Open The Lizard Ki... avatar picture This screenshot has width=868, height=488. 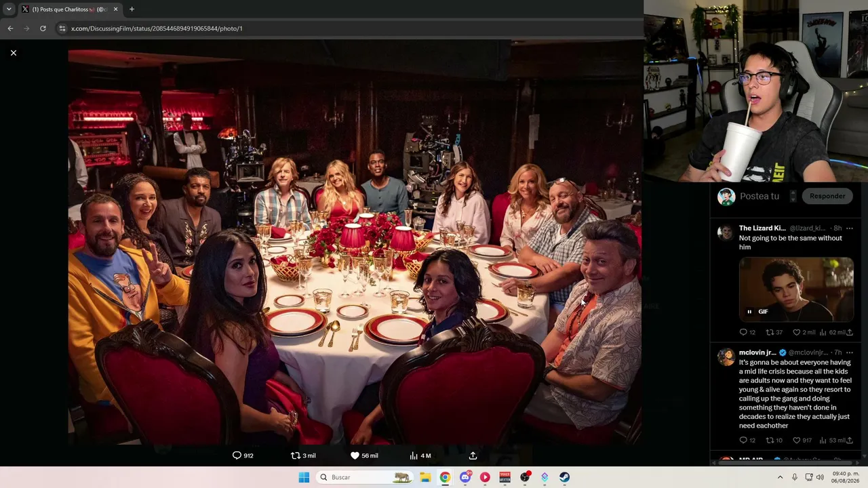point(726,232)
